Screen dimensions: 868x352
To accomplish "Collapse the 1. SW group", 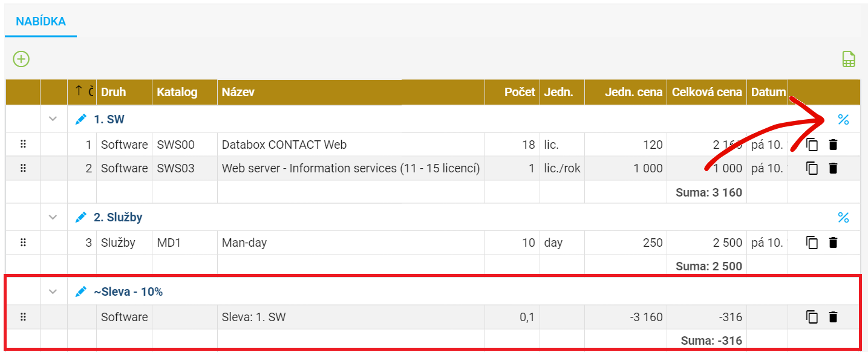I will (53, 120).
